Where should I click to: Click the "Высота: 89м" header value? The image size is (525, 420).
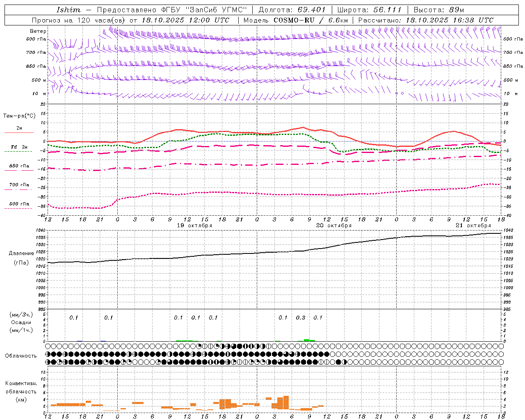(x=438, y=10)
